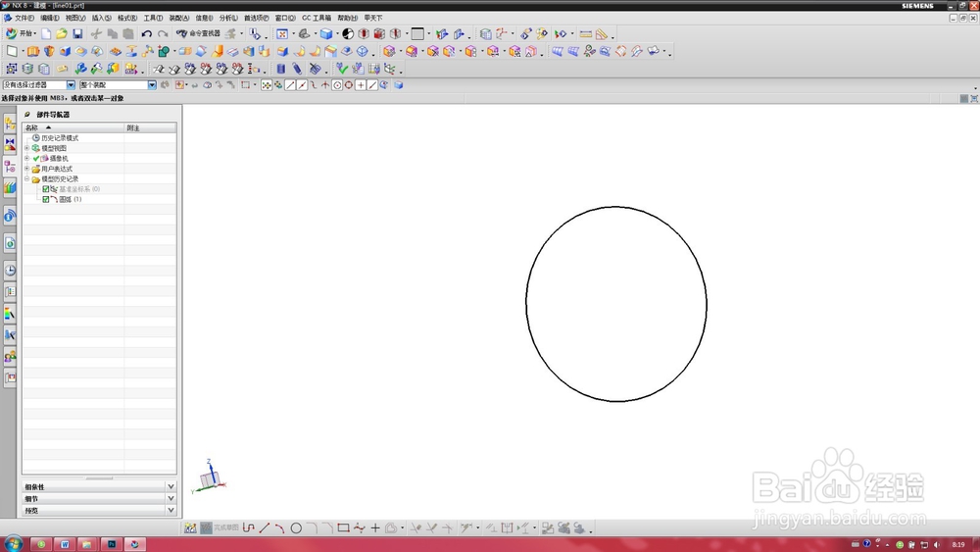980x552 pixels.
Task: Open the 编辑(E) menu
Action: click(x=50, y=18)
